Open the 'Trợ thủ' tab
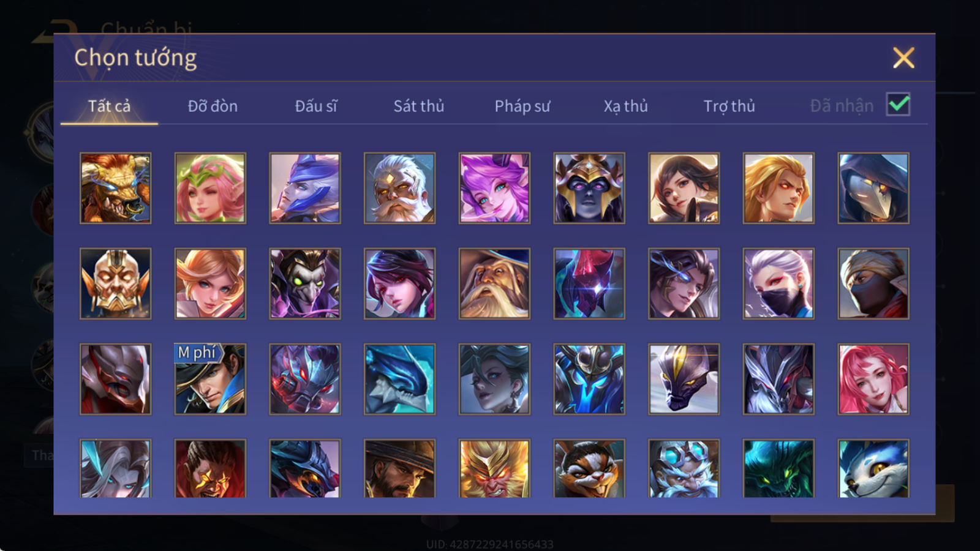980x551 pixels. pyautogui.click(x=729, y=106)
